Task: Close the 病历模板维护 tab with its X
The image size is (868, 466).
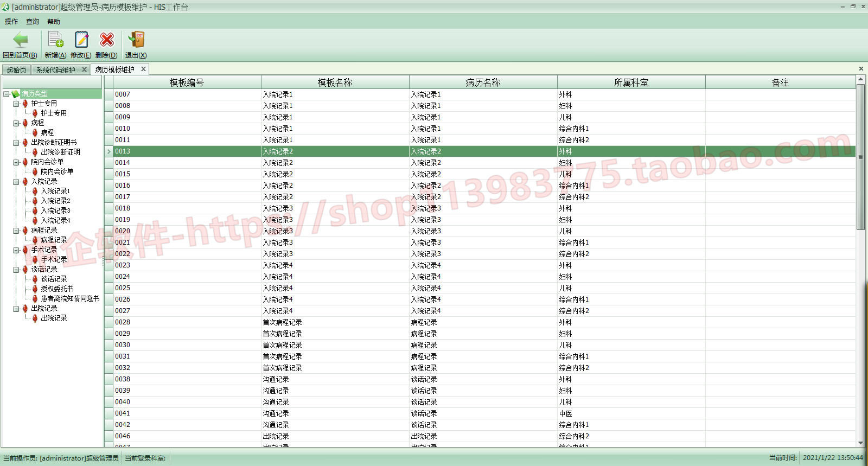Action: click(x=143, y=69)
